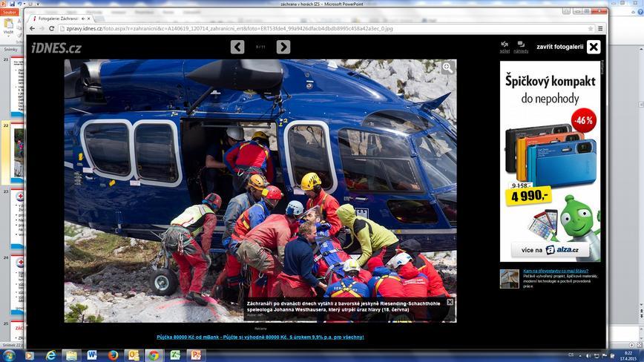Click the Chrome back arrow
This screenshot has width=644, height=362.
pyautogui.click(x=32, y=29)
